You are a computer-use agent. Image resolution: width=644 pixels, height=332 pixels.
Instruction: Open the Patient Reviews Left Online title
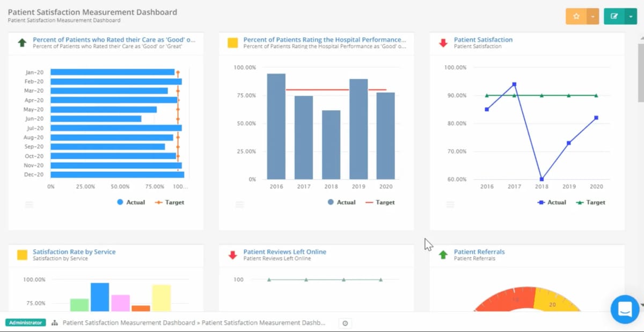284,251
